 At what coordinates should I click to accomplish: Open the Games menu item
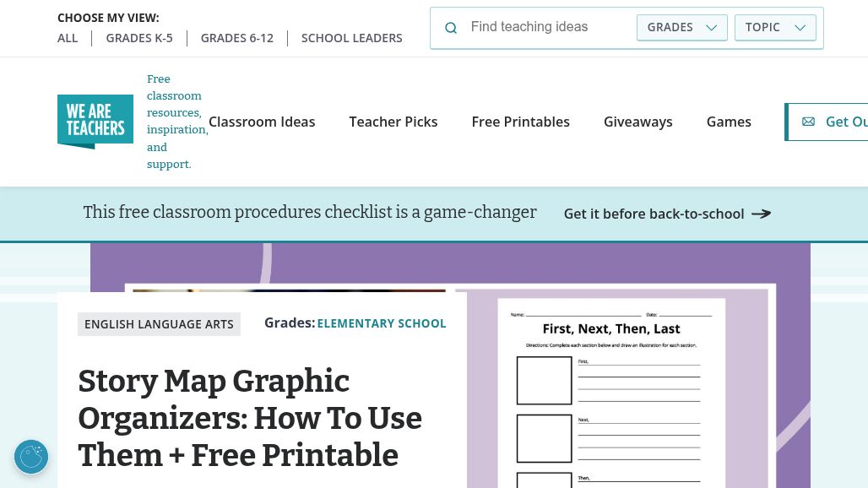coord(729,122)
